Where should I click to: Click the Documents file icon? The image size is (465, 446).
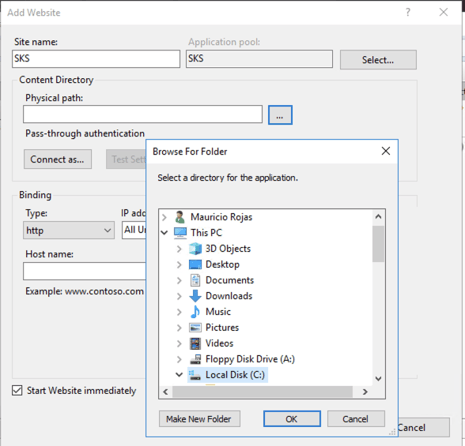point(195,280)
